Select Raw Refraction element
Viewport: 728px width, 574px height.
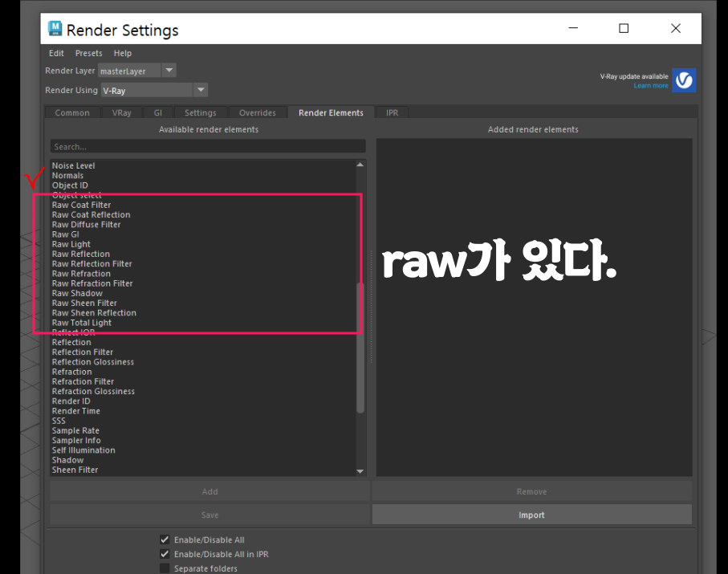pyautogui.click(x=81, y=274)
